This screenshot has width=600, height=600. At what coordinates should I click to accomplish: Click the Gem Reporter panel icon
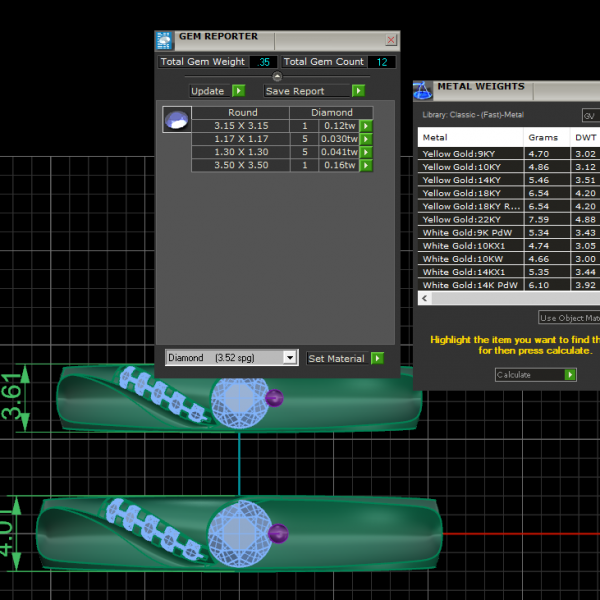164,40
